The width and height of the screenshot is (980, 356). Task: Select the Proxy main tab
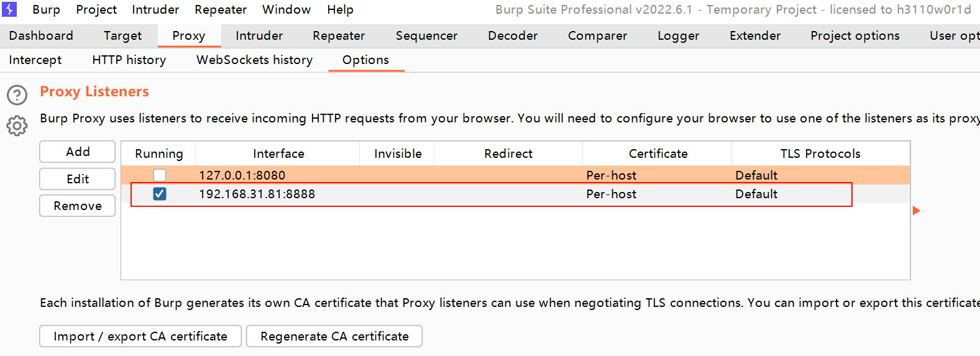(189, 35)
